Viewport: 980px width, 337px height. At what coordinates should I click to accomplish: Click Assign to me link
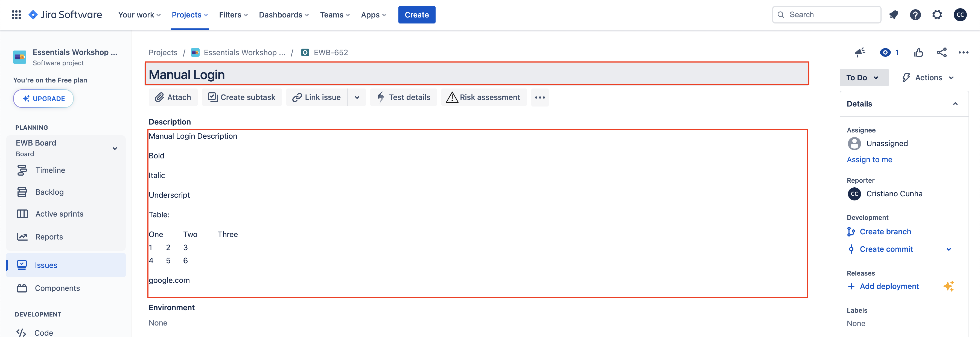869,159
